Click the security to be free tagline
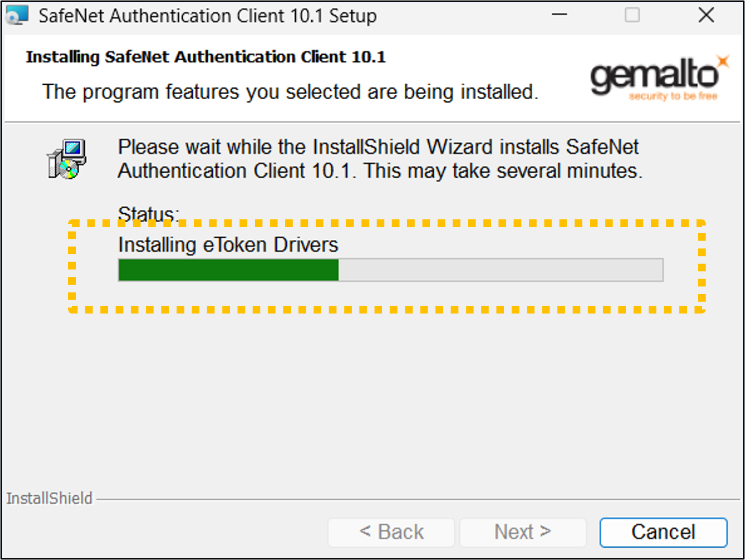 (x=673, y=96)
